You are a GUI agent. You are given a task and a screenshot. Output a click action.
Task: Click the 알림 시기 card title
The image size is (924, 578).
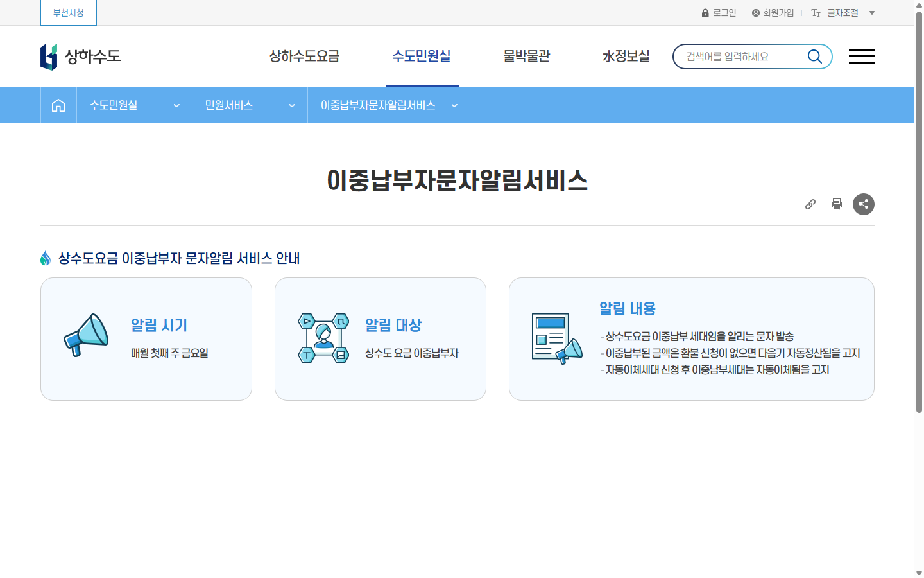coord(159,325)
